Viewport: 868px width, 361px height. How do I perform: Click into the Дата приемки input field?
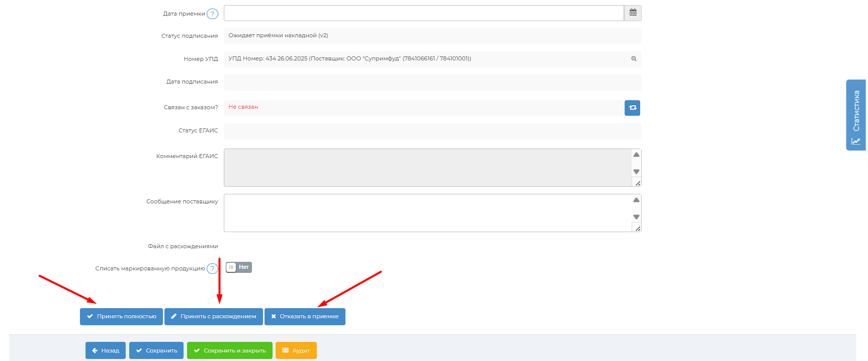click(x=423, y=13)
